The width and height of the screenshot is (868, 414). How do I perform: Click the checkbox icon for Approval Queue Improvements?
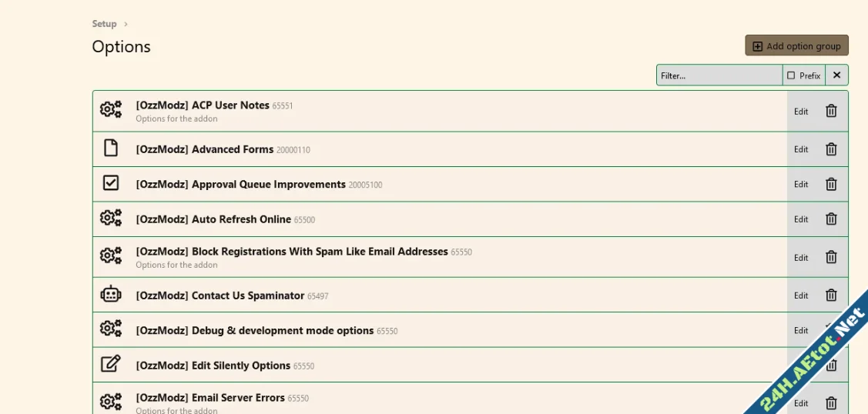click(111, 183)
